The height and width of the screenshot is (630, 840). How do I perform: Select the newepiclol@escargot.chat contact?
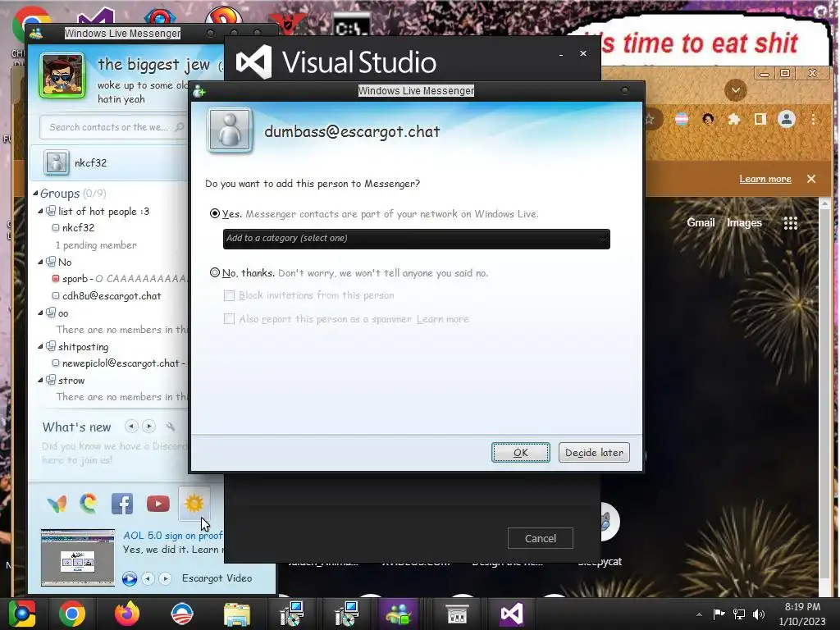click(x=119, y=363)
